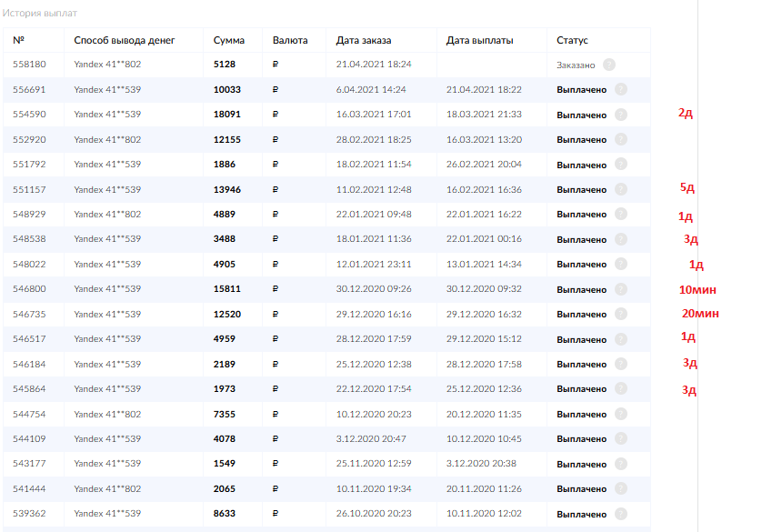The image size is (772, 532).
Task: Click help icon in row 548929
Action: [x=621, y=214]
